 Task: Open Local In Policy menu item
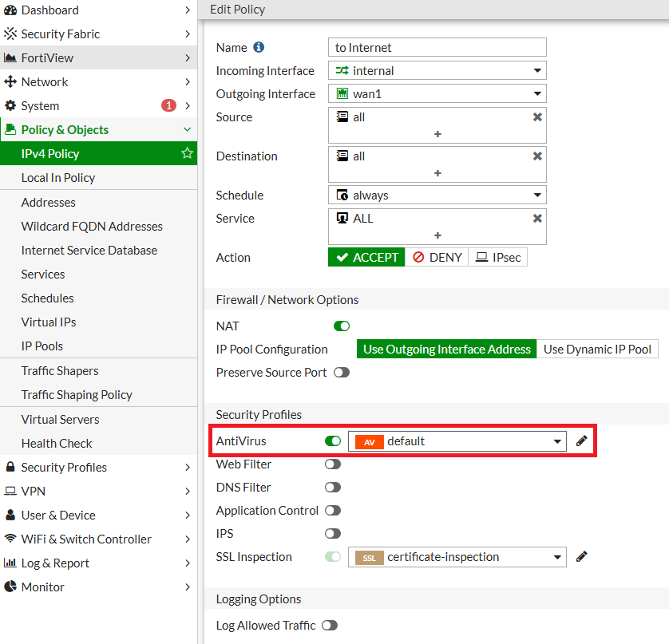(x=98, y=177)
